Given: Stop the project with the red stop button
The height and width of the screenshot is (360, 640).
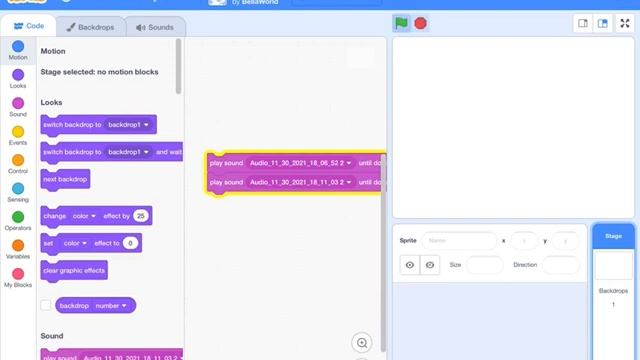Looking at the screenshot, I should point(420,23).
